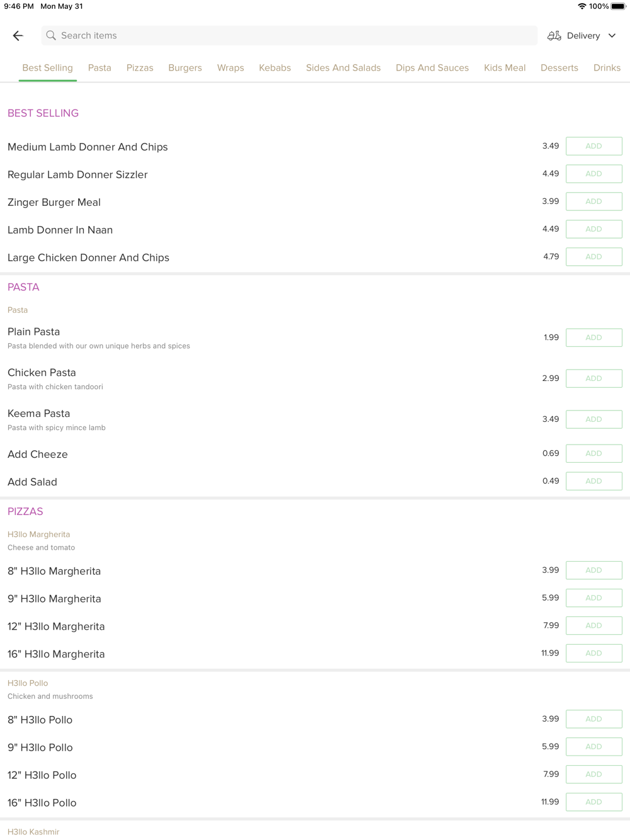Add Zinger Burger Meal to order
Screen dimensions: 630x840
(x=594, y=201)
